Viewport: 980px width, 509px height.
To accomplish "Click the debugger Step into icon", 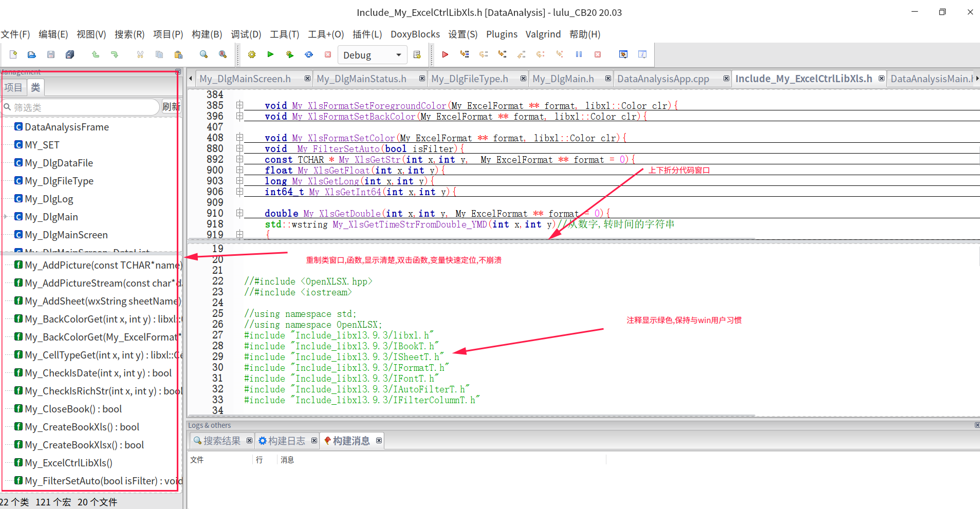I will click(503, 54).
